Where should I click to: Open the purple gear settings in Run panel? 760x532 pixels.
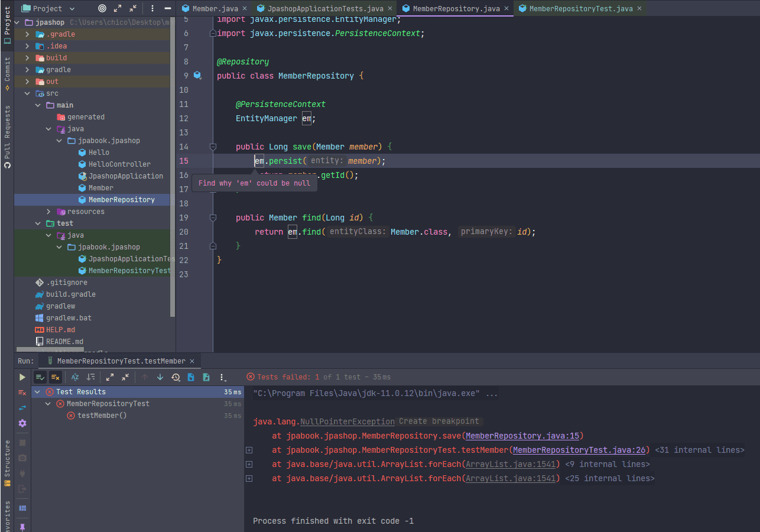tap(22, 423)
